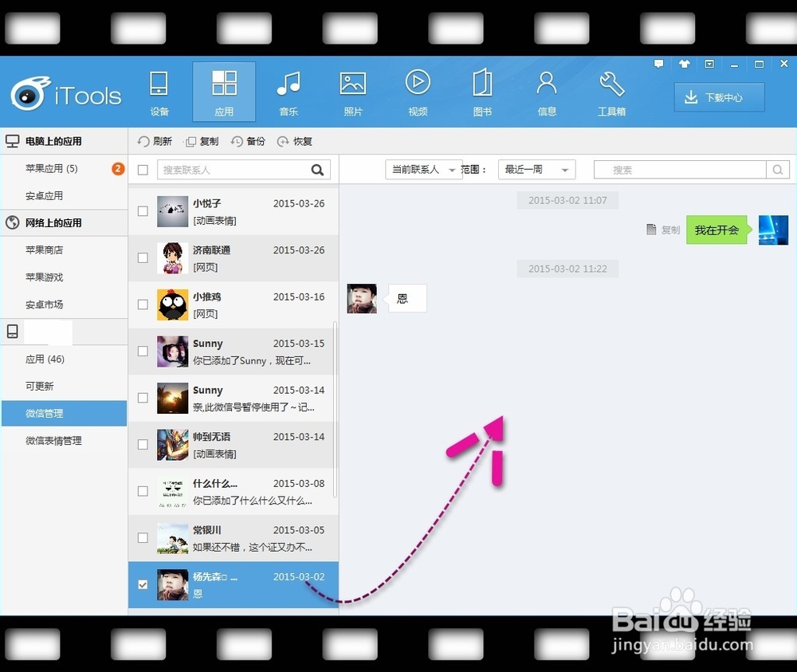Click the 刷新 refresh button
The height and width of the screenshot is (672, 797).
coord(155,141)
